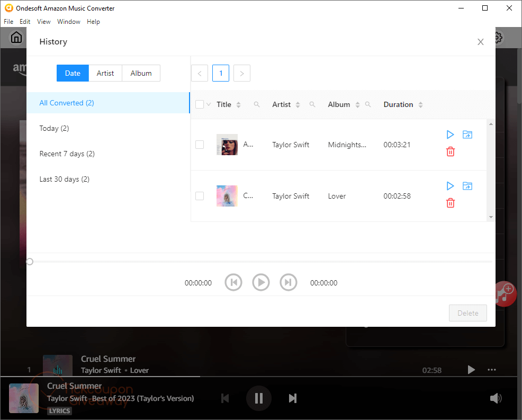
Task: Select page 1 of history
Action: tap(221, 73)
